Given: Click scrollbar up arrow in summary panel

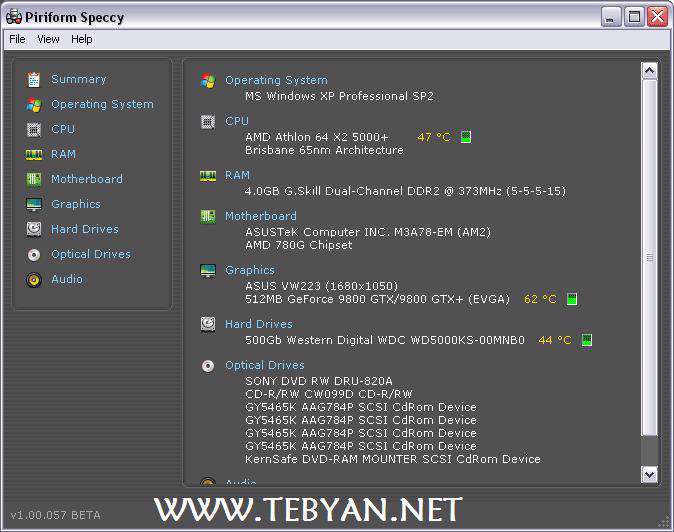Looking at the screenshot, I should (649, 70).
